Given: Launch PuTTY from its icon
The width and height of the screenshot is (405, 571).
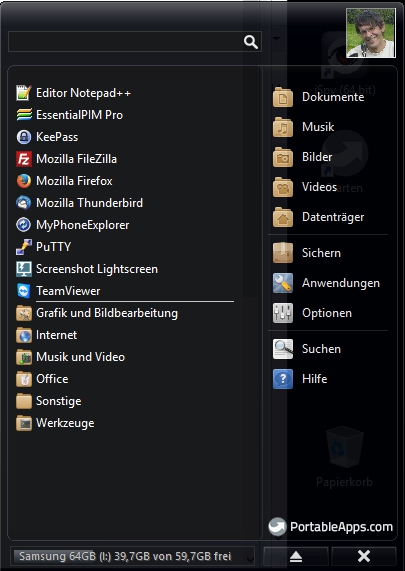Looking at the screenshot, I should 24,247.
